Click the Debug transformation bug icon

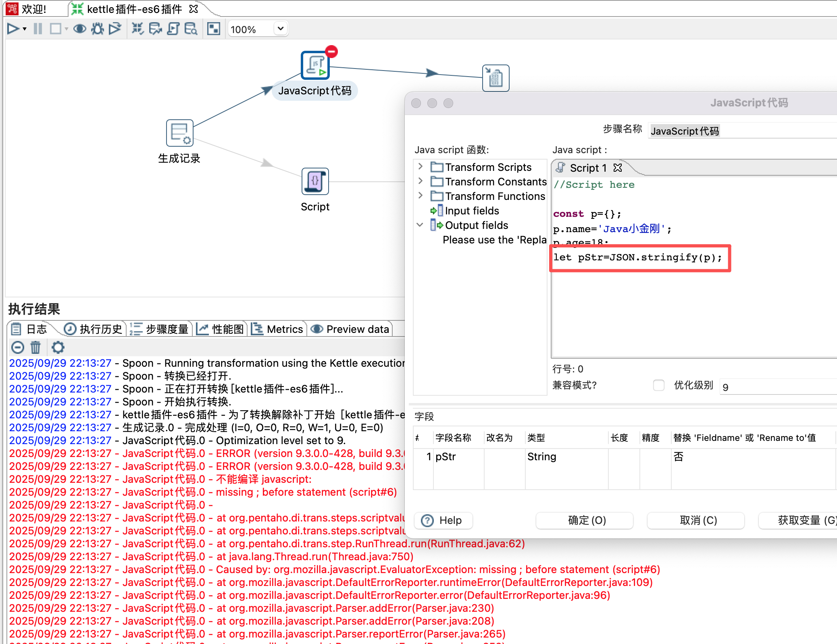click(x=97, y=29)
